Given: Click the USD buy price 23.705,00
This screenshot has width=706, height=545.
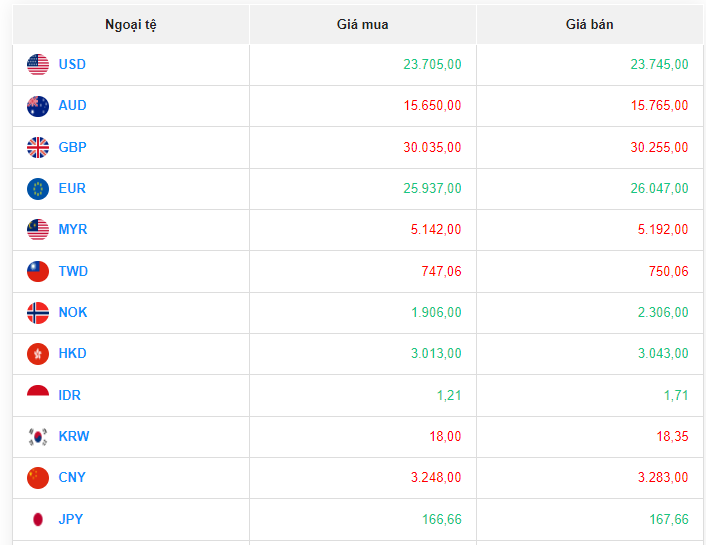Looking at the screenshot, I should pos(432,65).
